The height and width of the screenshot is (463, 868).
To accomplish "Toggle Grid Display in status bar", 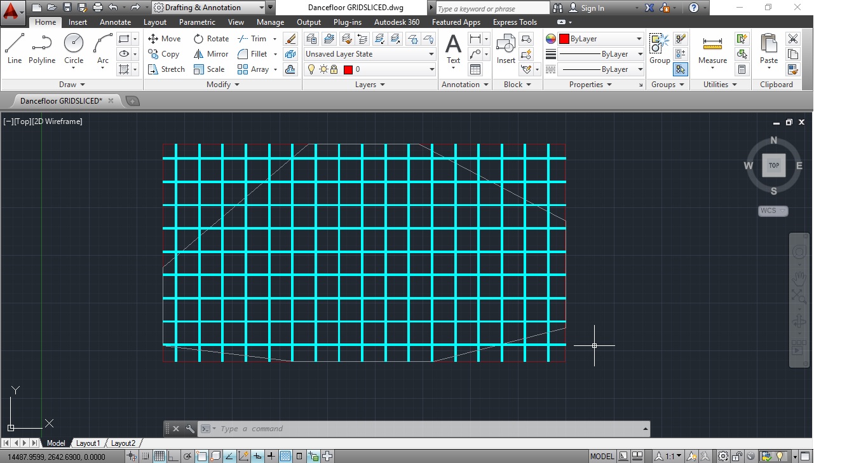I will coord(159,456).
